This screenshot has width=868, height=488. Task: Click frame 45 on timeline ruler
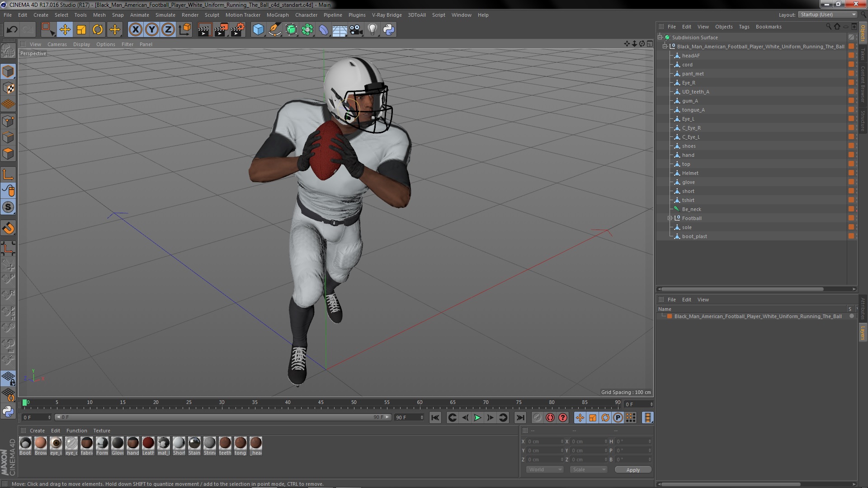pyautogui.click(x=321, y=402)
